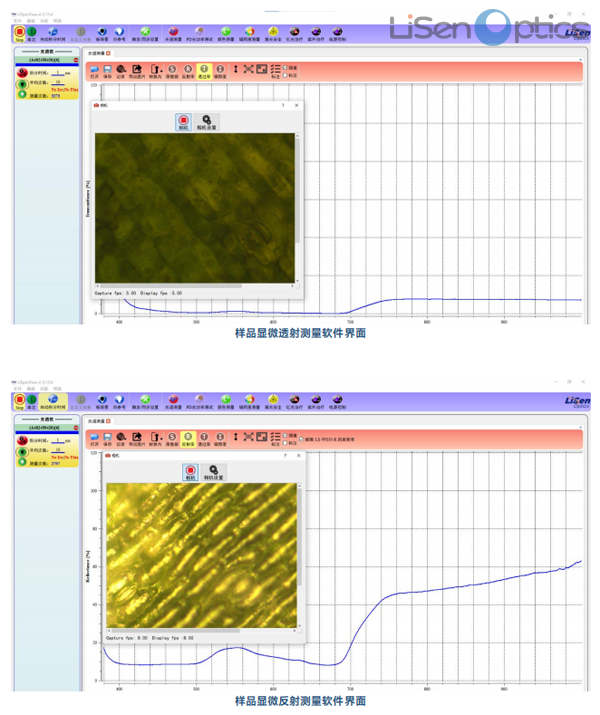Click 相机 record button in upper camera dialog

click(x=183, y=122)
